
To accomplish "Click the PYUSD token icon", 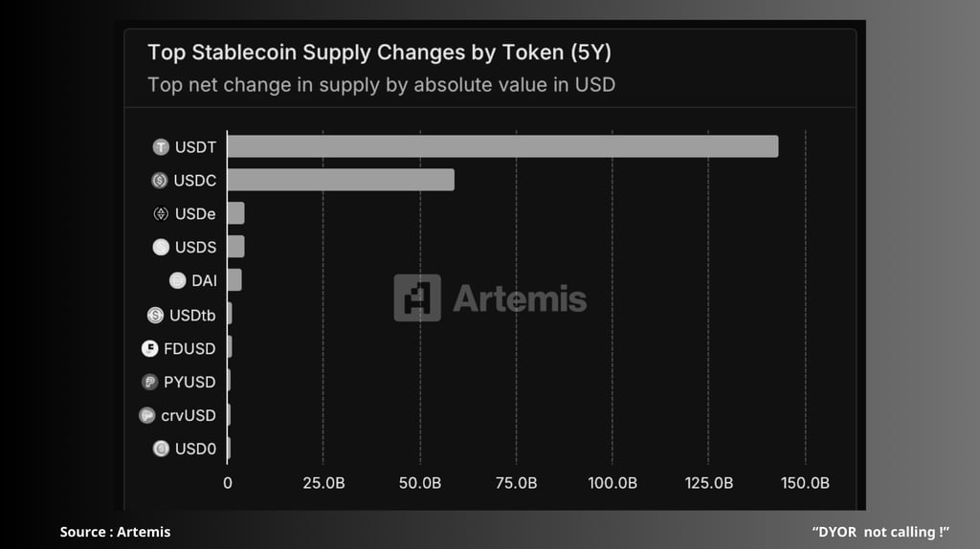I will pyautogui.click(x=149, y=382).
